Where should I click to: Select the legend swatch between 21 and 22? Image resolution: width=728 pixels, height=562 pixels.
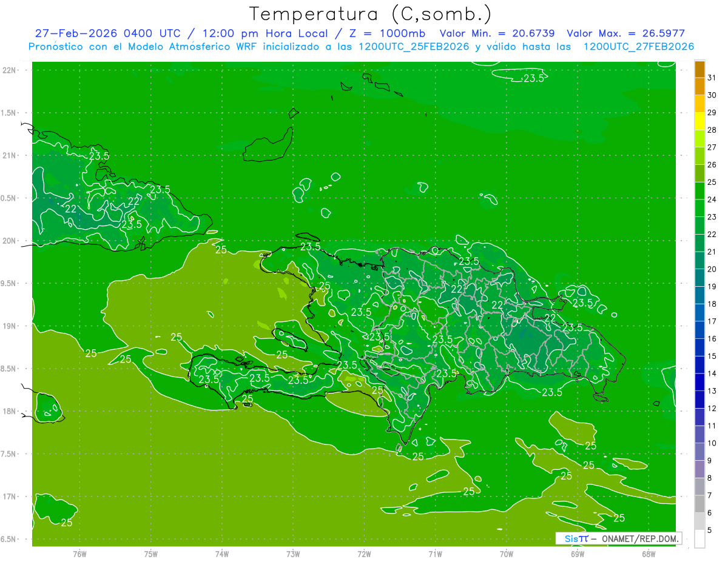tap(700, 244)
